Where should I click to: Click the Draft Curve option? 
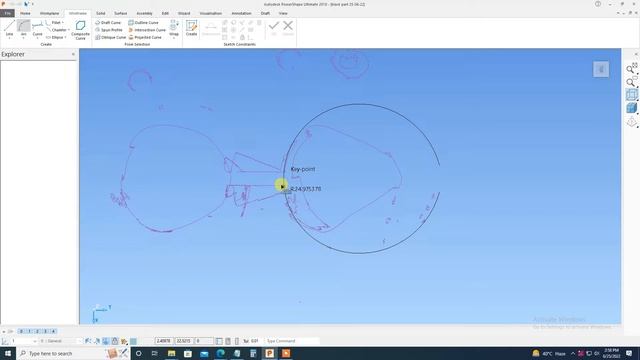(108, 23)
